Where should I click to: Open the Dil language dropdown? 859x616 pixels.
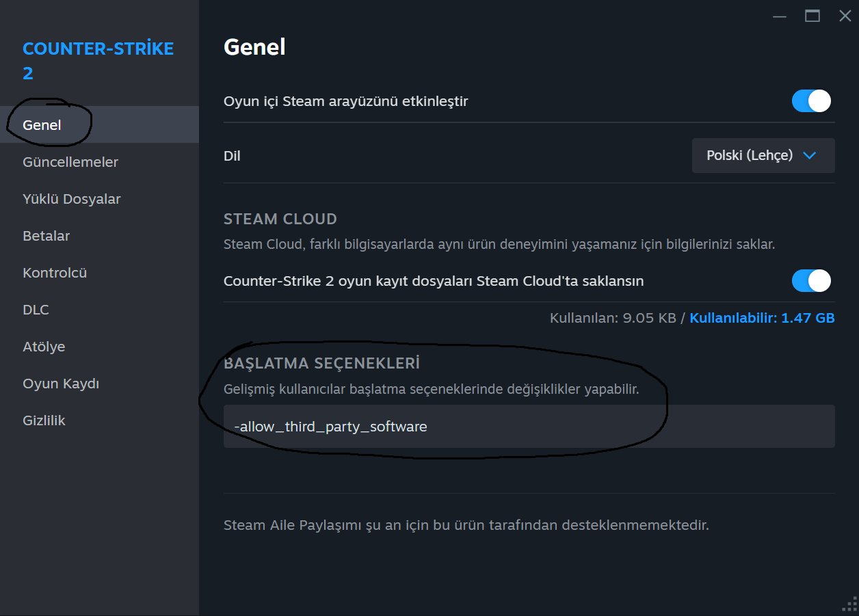[x=763, y=156]
